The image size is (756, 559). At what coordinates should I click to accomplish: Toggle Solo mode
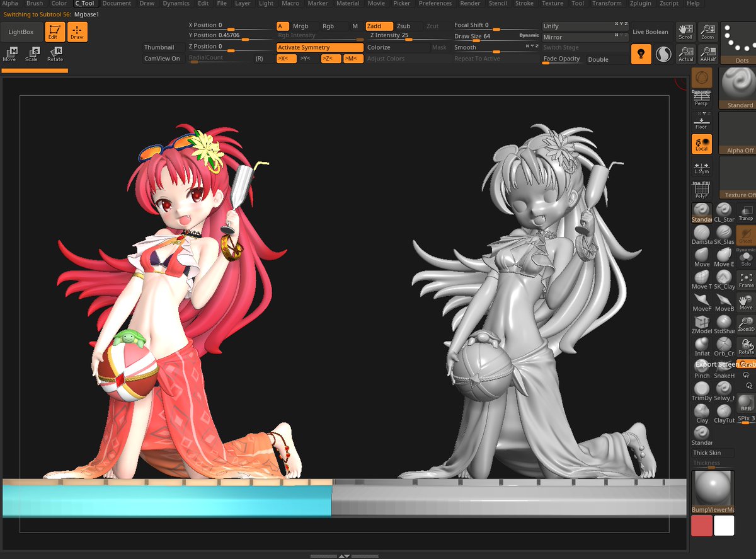(x=746, y=258)
